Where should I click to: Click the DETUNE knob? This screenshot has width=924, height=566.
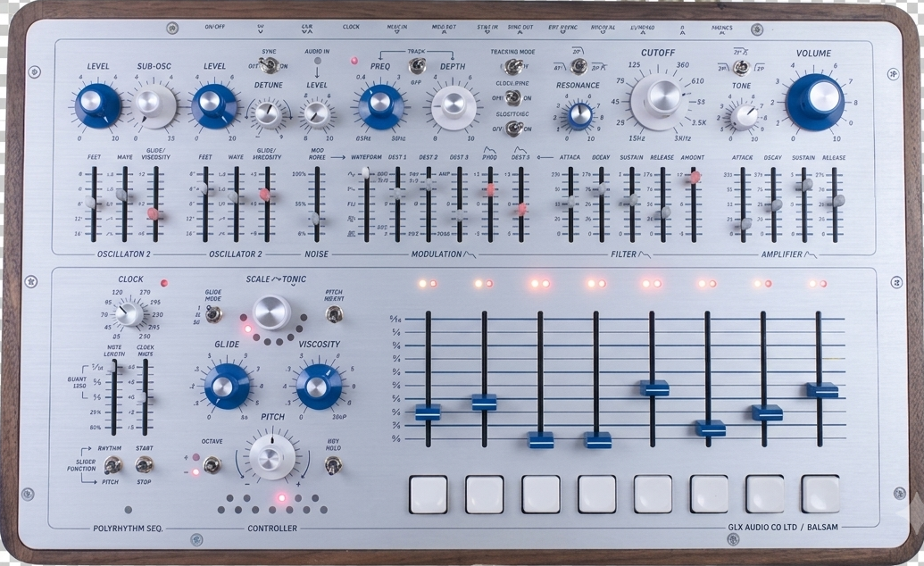[268, 114]
